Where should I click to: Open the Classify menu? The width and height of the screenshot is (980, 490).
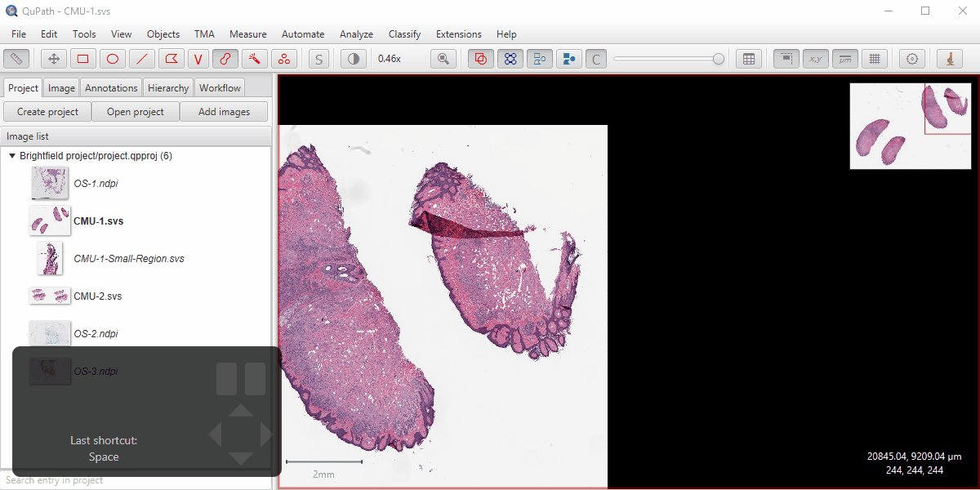point(404,34)
